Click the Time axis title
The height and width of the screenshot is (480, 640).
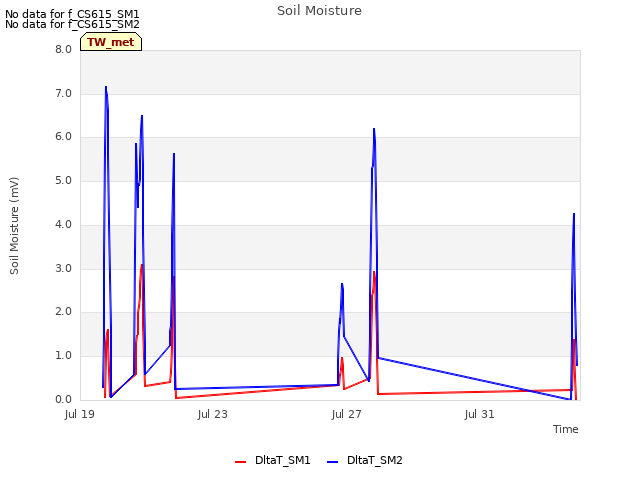click(x=565, y=429)
